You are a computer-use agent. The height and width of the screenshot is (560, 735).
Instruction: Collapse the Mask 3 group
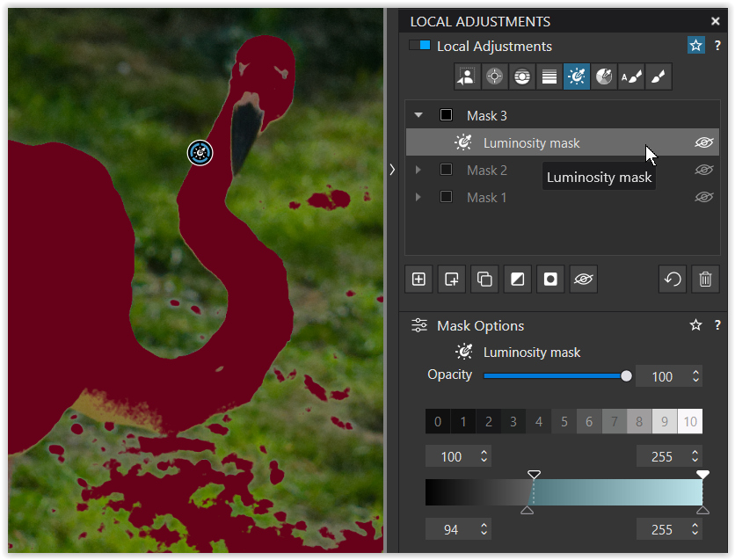click(418, 115)
